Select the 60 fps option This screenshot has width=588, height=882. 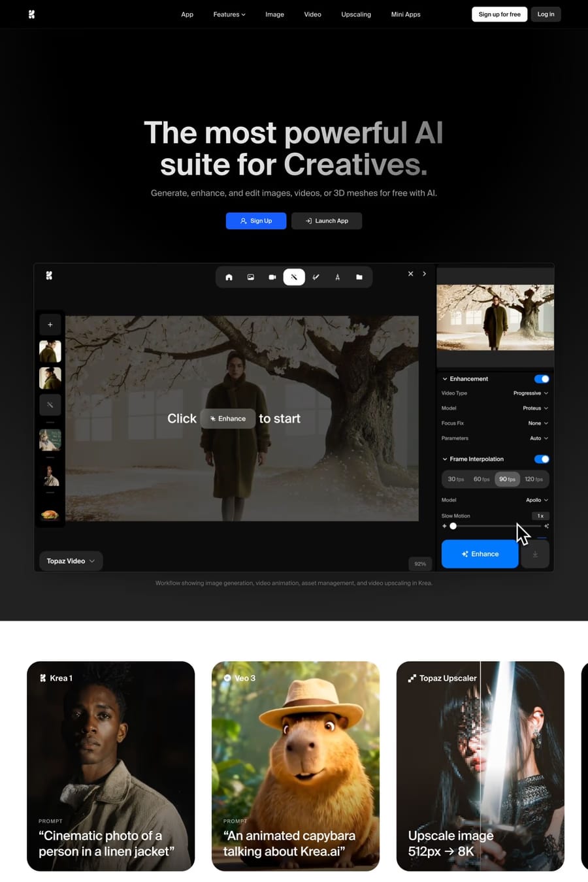(x=482, y=479)
